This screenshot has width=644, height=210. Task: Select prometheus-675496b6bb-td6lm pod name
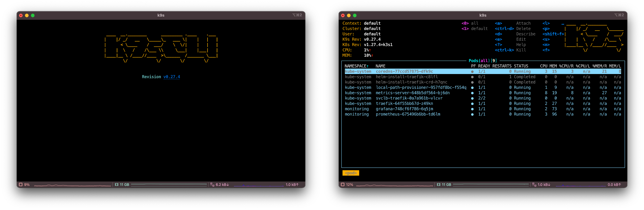tap(408, 114)
